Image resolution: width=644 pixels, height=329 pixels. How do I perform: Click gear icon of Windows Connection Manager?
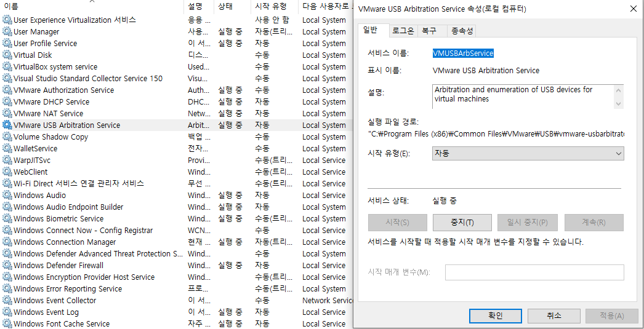pos(7,242)
